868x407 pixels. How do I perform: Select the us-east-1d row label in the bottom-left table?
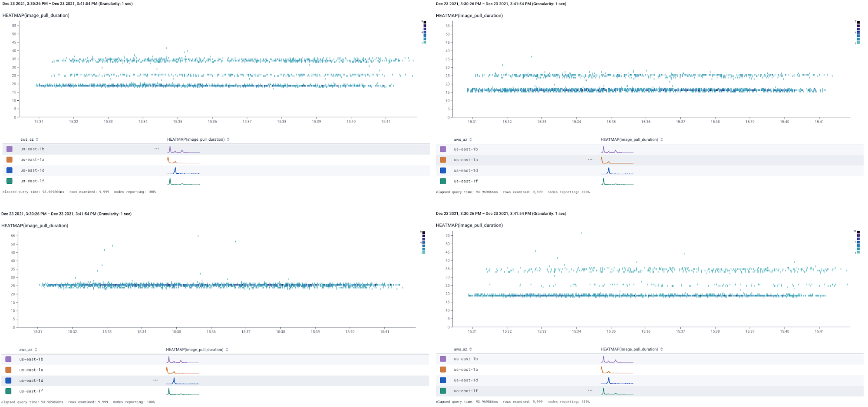pyautogui.click(x=31, y=381)
